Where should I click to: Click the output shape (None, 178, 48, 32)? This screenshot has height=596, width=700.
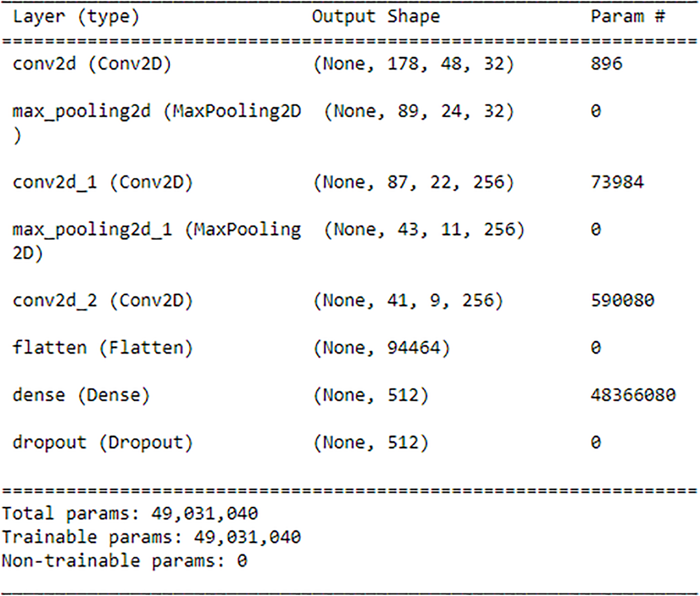click(x=413, y=64)
